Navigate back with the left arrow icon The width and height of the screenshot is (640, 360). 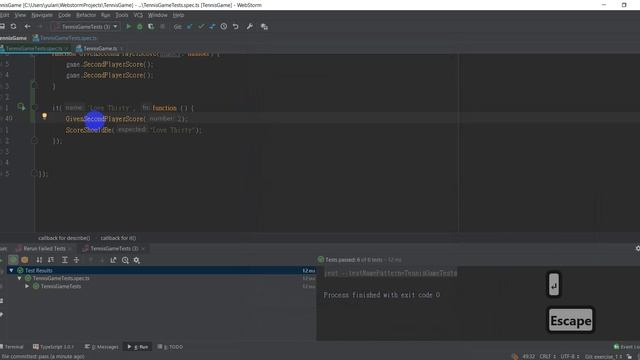[27, 27]
